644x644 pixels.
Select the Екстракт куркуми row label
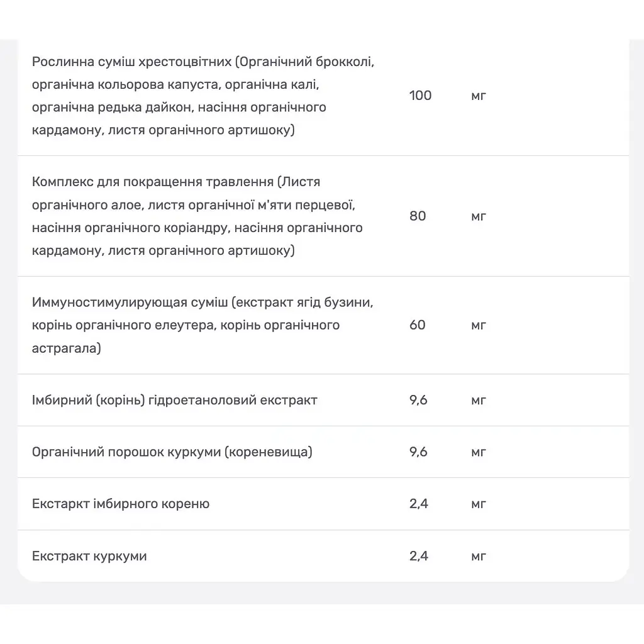coord(89,556)
